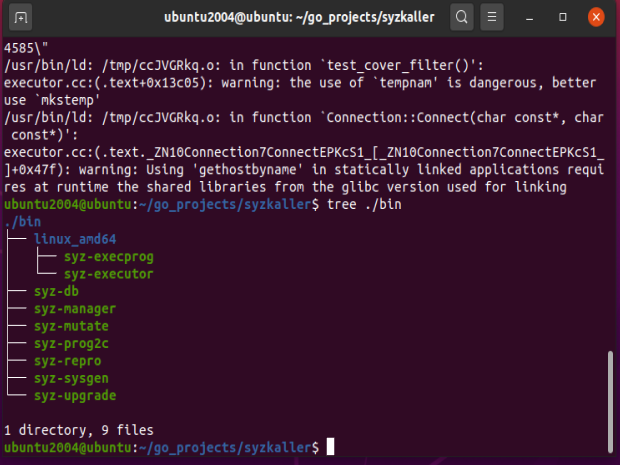Close the terminal with the orange button
620x465 pixels.
(596, 17)
